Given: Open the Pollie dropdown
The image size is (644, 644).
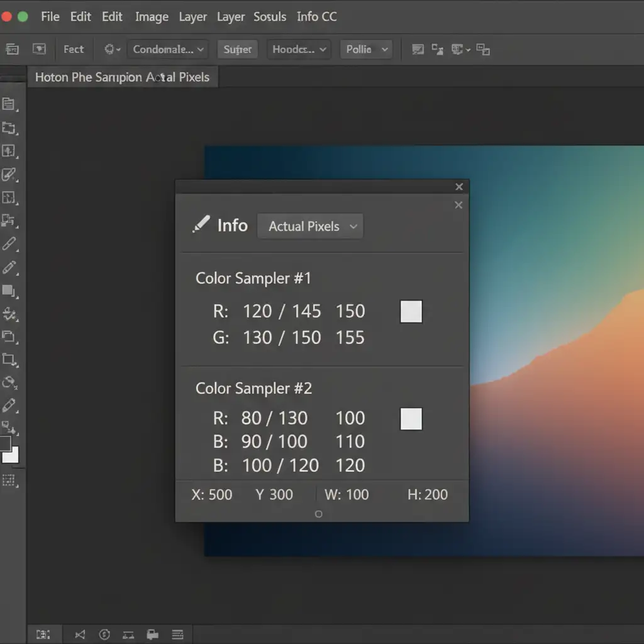Looking at the screenshot, I should click(365, 49).
